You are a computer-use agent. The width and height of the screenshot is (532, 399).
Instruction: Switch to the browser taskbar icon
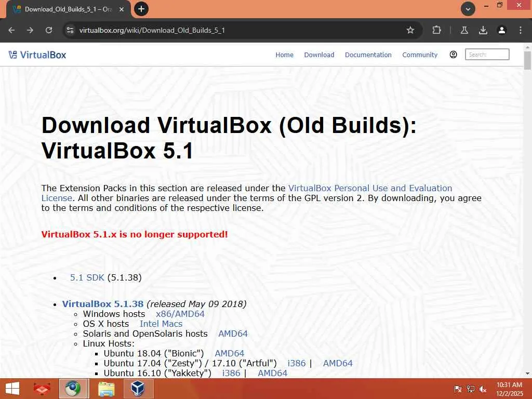coord(74,389)
